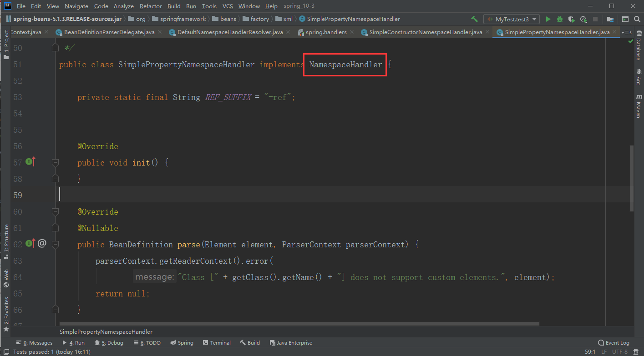Screen dimensions: 644x356
Task: Open the Run tool window
Action: pos(73,343)
